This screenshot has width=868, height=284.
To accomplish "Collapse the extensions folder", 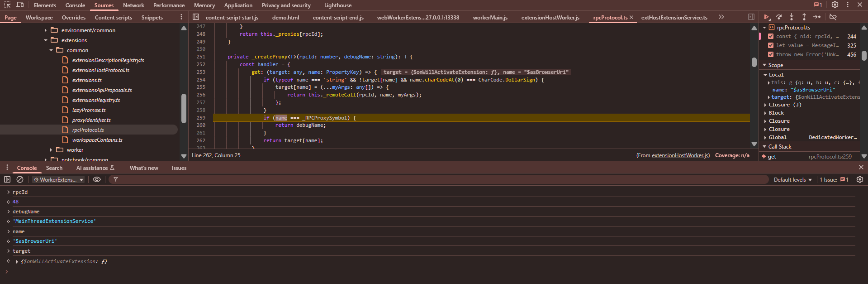I will (46, 40).
